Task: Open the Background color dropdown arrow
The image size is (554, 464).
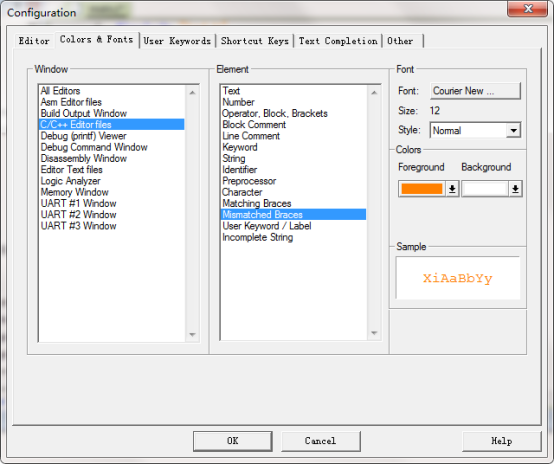Action: click(515, 189)
